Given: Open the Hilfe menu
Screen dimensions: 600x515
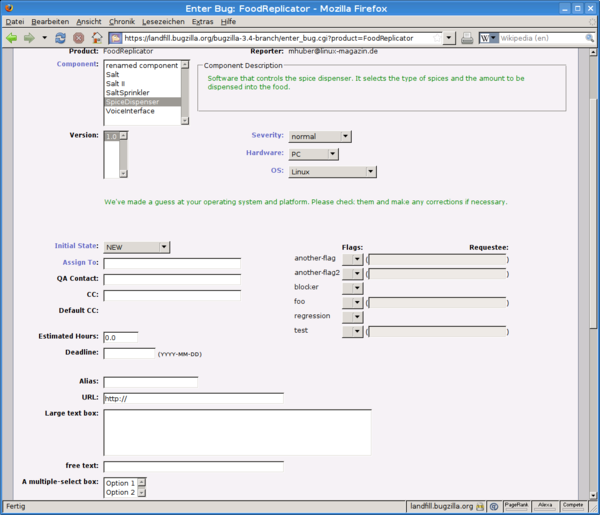Looking at the screenshot, I should pyautogui.click(x=228, y=21).
